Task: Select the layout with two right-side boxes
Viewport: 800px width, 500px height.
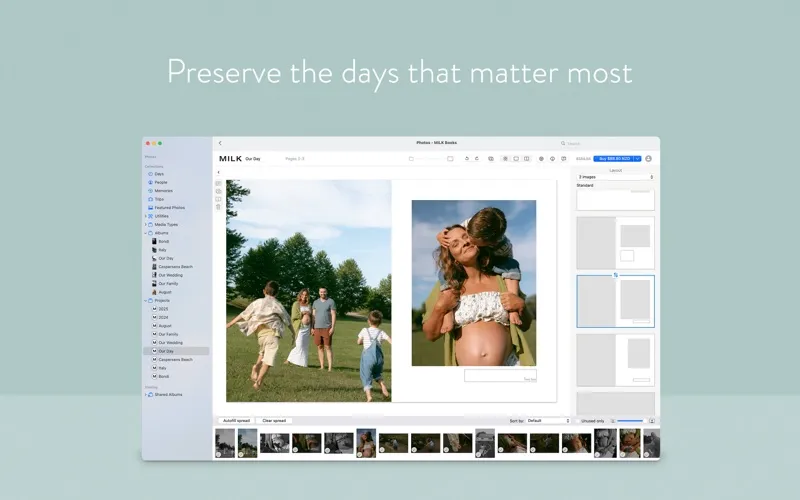Action: coord(615,243)
